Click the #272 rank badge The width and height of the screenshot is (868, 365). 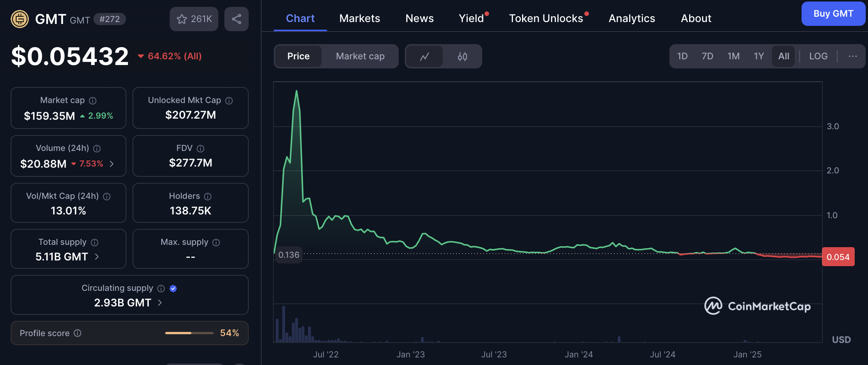tap(110, 19)
